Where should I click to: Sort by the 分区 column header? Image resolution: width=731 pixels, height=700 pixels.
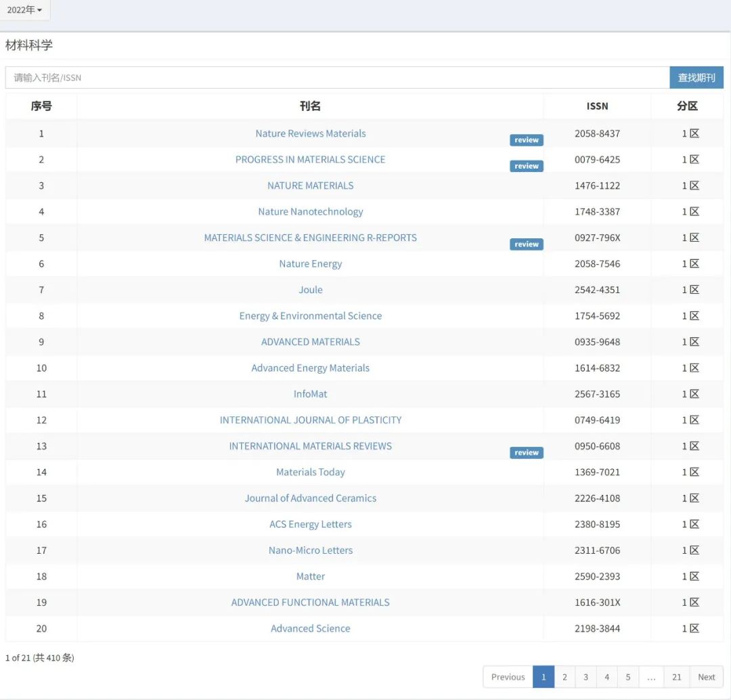coord(687,106)
